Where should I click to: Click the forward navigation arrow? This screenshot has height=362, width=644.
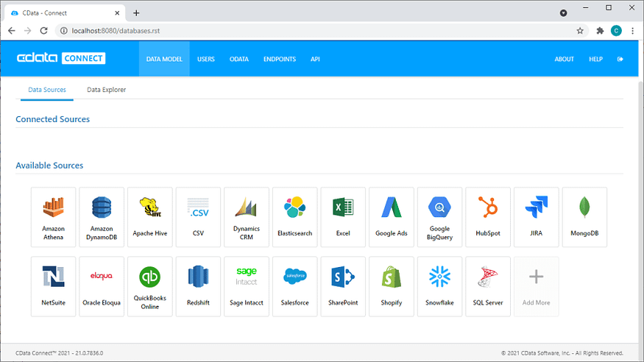[27, 31]
